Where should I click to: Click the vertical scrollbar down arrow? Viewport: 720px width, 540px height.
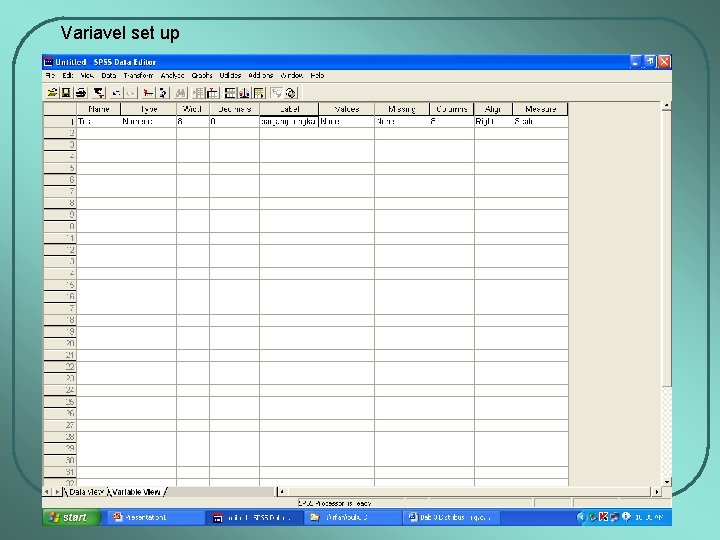(x=666, y=482)
